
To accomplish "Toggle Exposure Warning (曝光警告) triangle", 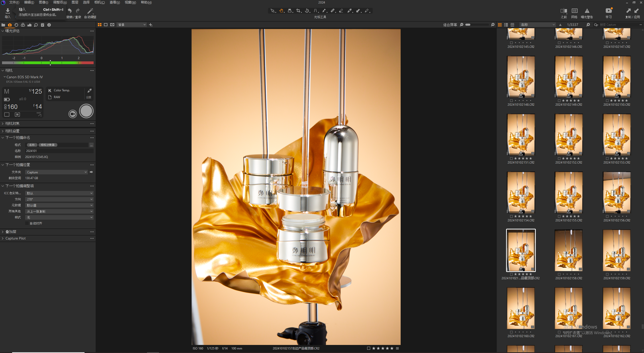I will (587, 11).
